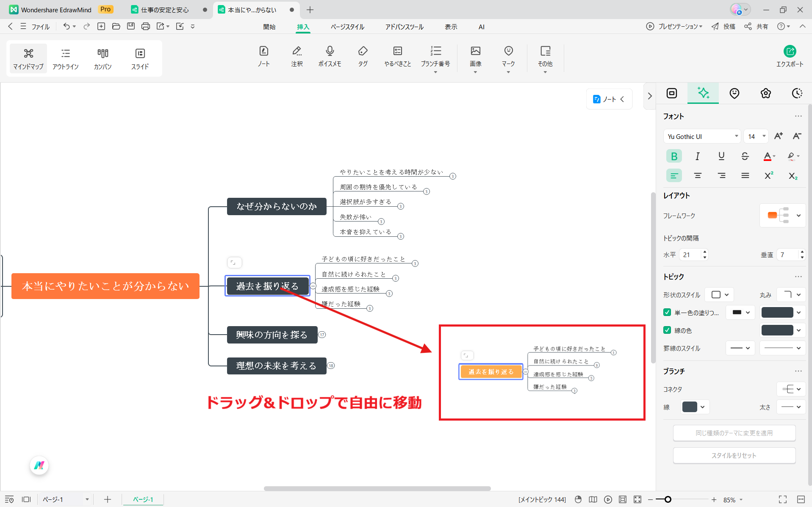812x507 pixels.
Task: Decrease font size with A- icon
Action: [797, 136]
